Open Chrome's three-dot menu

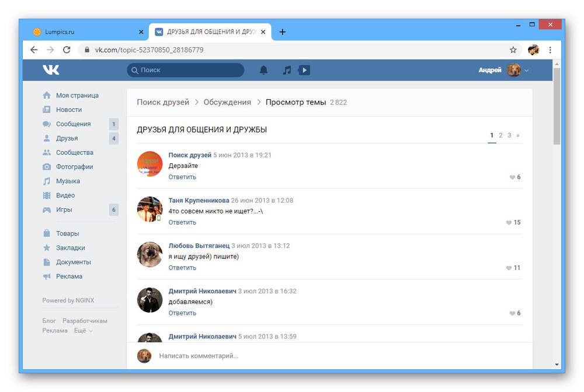550,50
